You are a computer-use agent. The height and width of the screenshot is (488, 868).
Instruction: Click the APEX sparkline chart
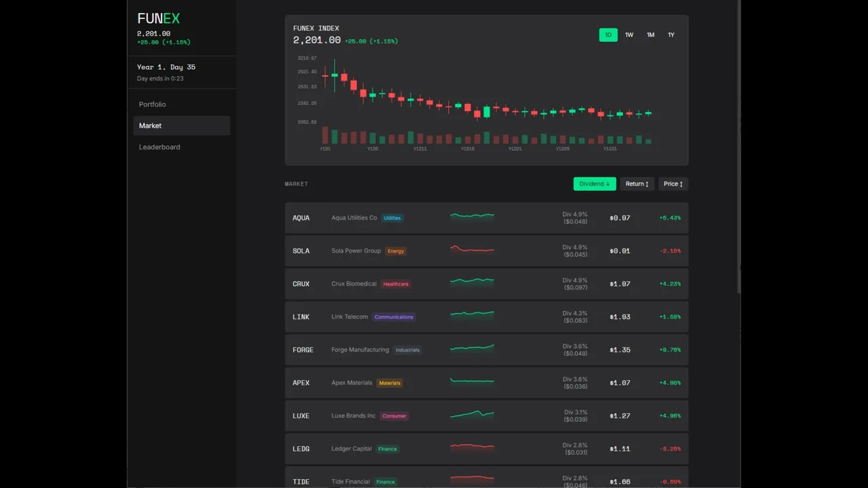(472, 381)
